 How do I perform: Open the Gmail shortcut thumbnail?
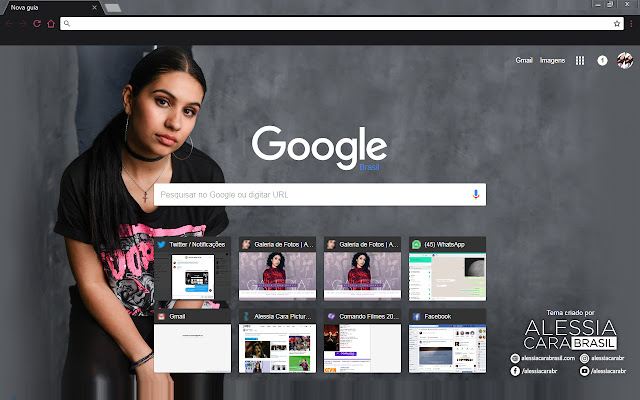(x=192, y=341)
